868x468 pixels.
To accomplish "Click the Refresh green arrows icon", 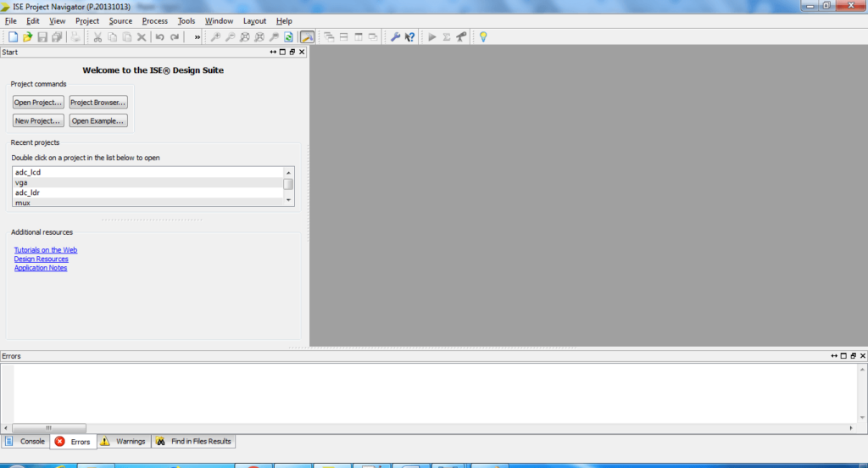I will click(288, 37).
